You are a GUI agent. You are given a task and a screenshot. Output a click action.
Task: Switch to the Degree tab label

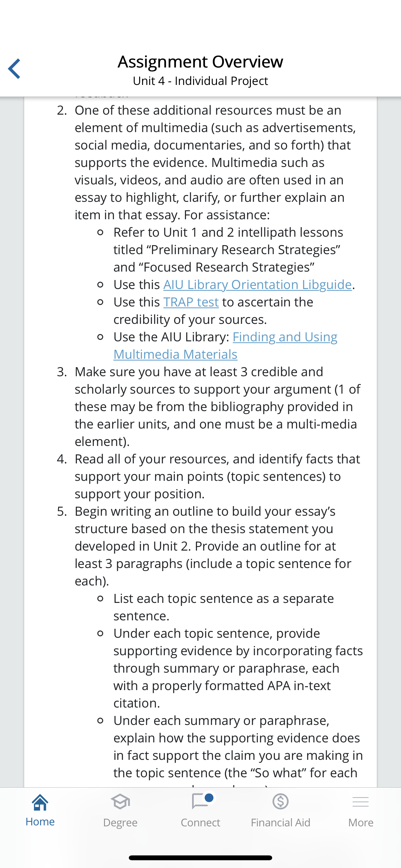[120, 822]
